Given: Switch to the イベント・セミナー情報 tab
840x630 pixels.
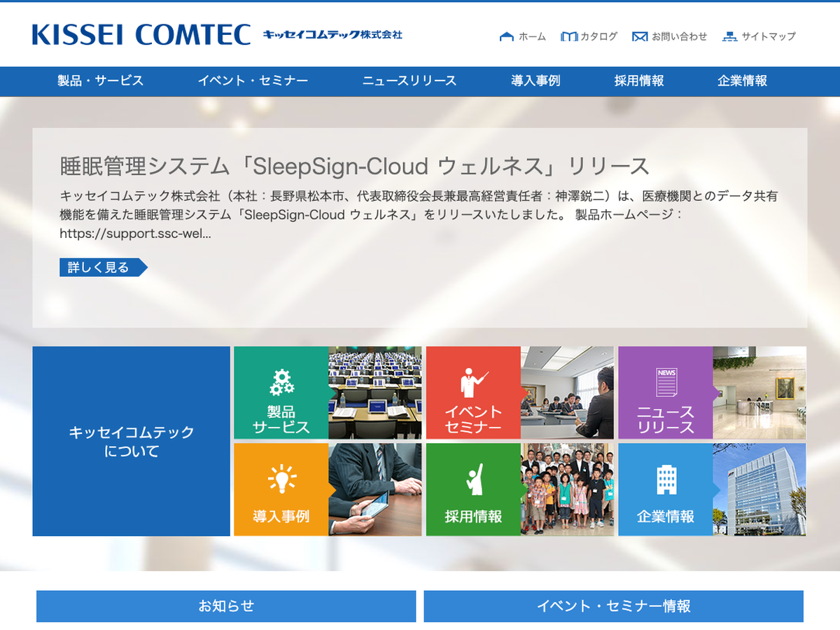Looking at the screenshot, I should (x=613, y=606).
